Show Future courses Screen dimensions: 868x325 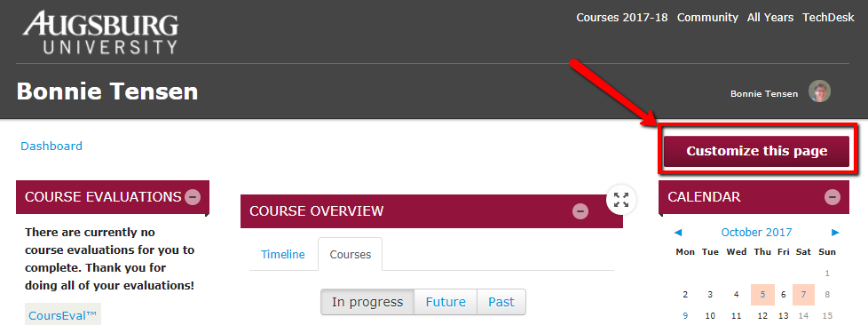pyautogui.click(x=446, y=302)
